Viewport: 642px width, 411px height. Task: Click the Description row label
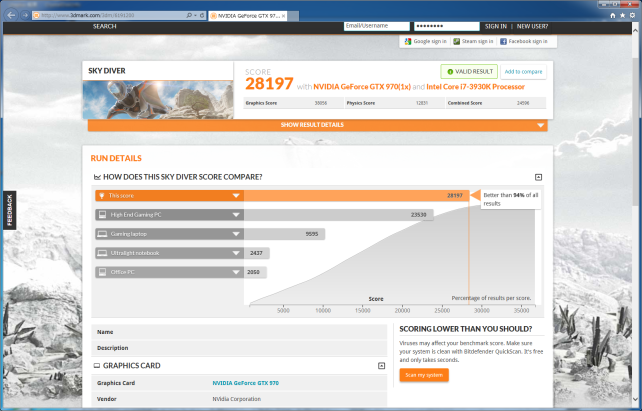pos(113,348)
